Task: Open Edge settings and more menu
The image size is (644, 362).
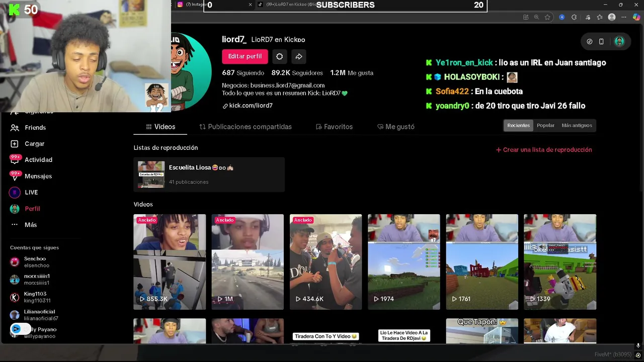Action: [624, 17]
